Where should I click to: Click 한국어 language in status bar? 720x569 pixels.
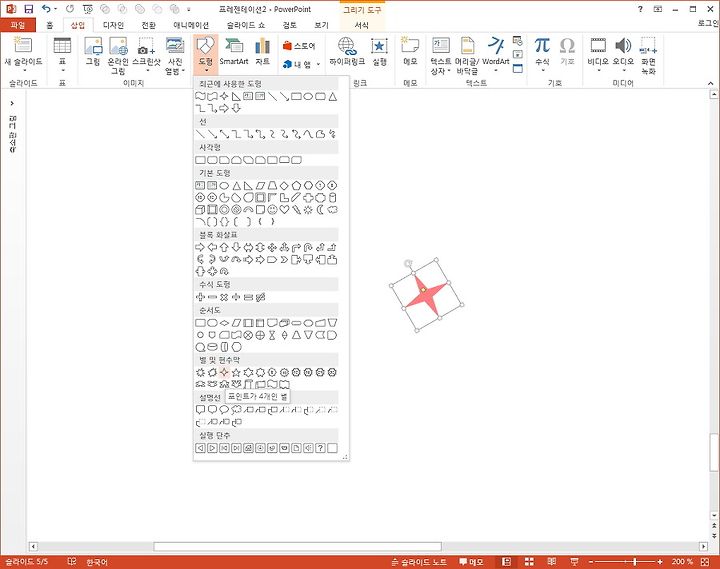point(96,562)
